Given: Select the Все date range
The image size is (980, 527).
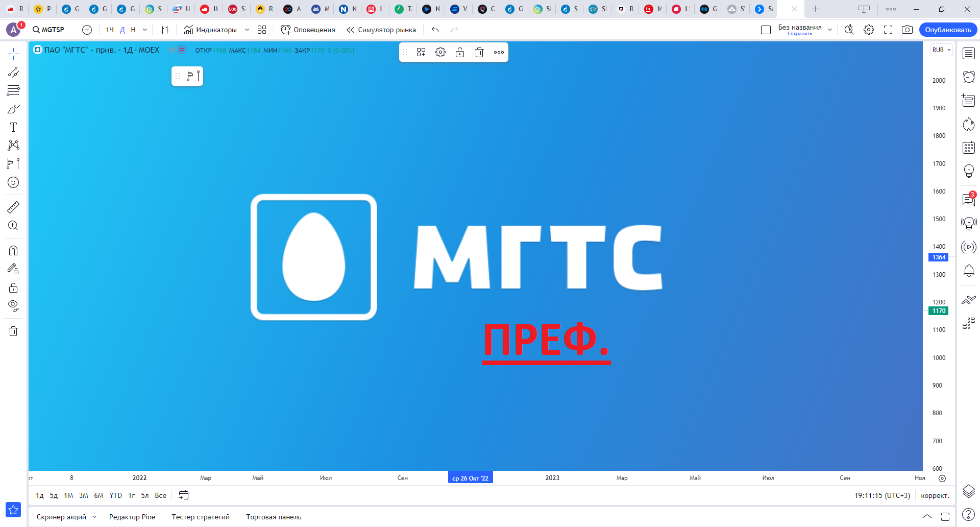Looking at the screenshot, I should (161, 495).
